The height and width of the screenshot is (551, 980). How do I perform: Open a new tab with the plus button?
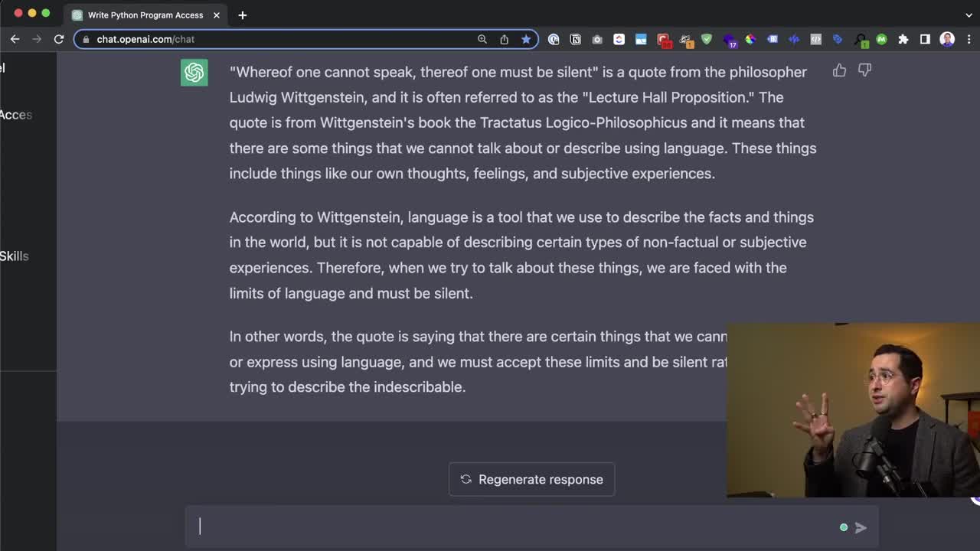point(242,15)
